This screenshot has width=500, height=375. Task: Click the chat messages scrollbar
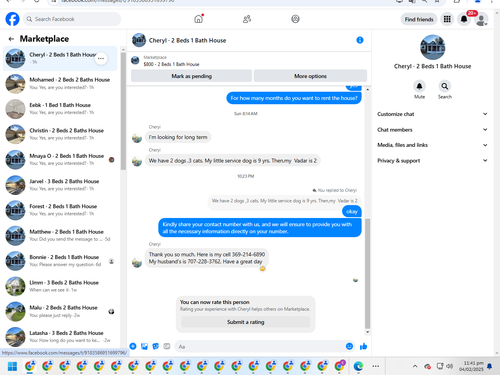[368, 273]
